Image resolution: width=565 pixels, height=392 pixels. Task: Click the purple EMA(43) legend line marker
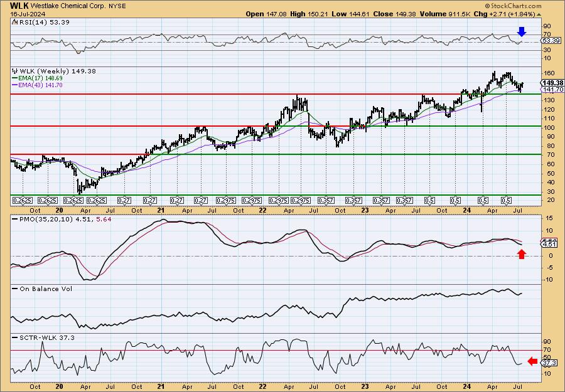14,85
